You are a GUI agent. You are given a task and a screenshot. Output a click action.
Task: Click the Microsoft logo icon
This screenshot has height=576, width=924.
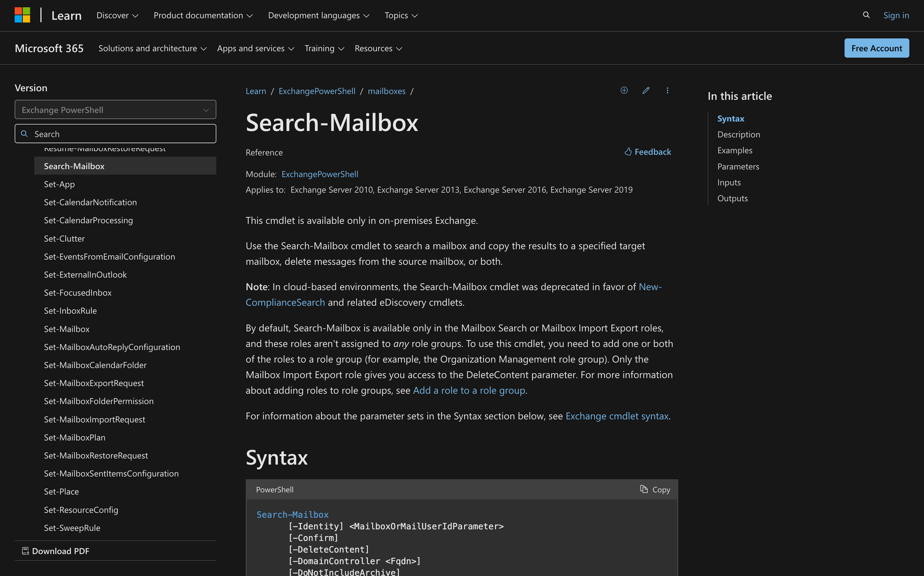click(x=22, y=15)
